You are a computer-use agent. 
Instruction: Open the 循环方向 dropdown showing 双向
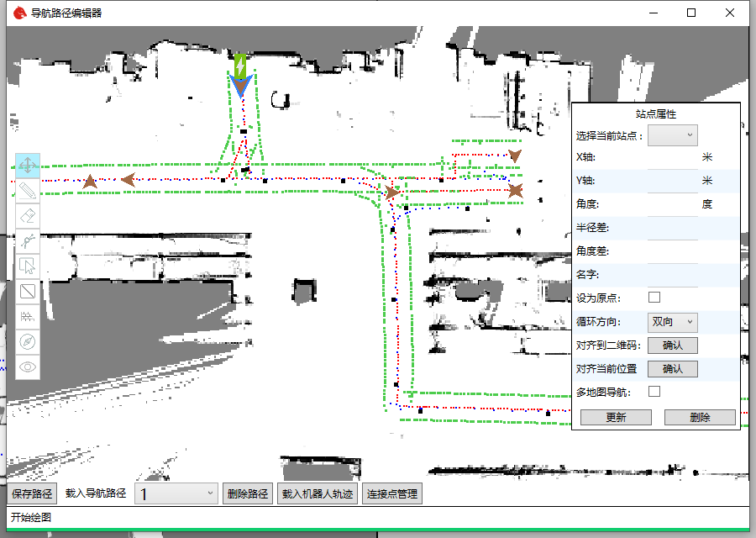click(672, 322)
